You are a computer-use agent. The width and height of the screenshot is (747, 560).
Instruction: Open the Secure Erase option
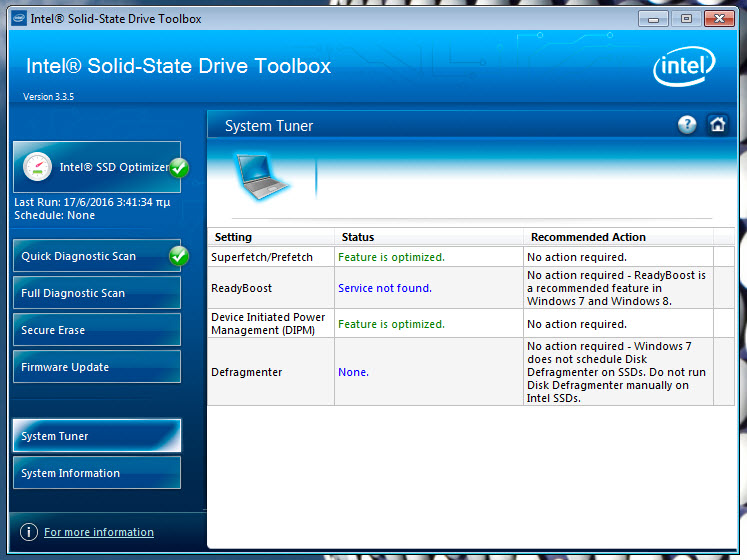coord(97,330)
